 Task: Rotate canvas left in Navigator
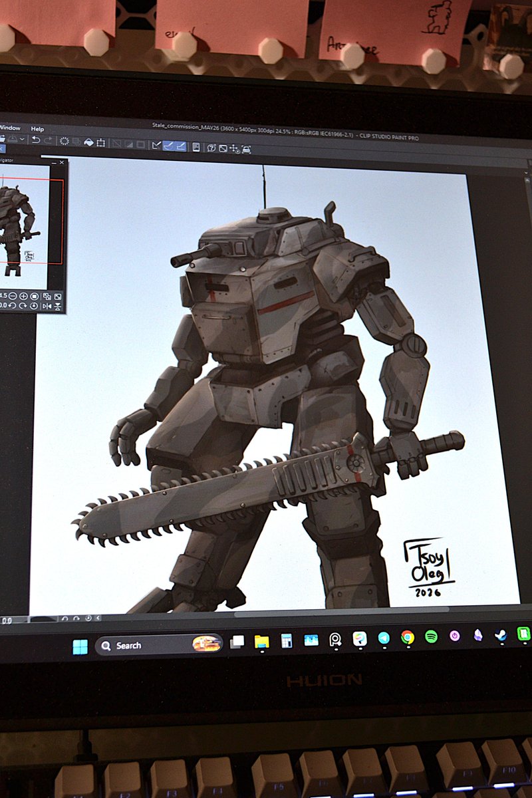12,306
